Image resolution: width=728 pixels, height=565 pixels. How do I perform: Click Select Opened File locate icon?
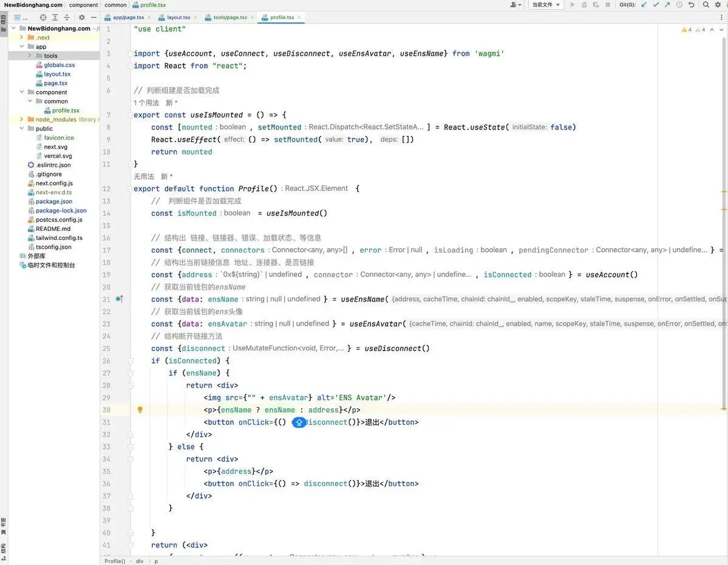point(43,17)
